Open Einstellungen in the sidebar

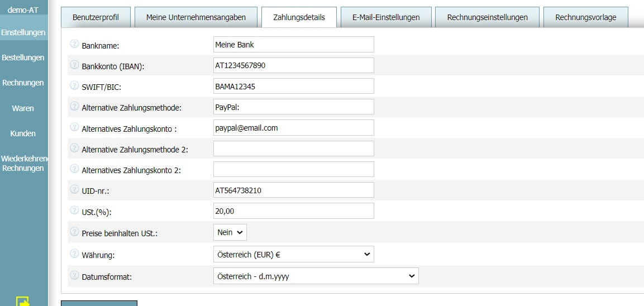[23, 32]
